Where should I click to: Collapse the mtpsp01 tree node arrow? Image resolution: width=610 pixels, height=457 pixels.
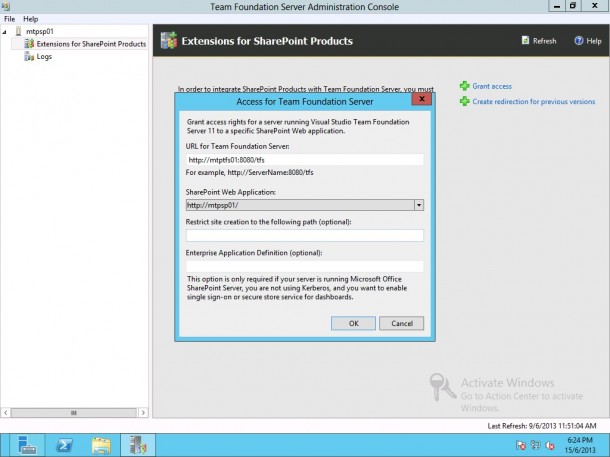[x=4, y=32]
